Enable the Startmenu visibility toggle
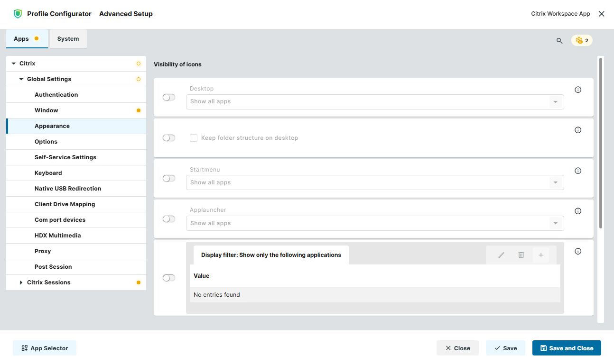The image size is (614, 364). (x=169, y=178)
